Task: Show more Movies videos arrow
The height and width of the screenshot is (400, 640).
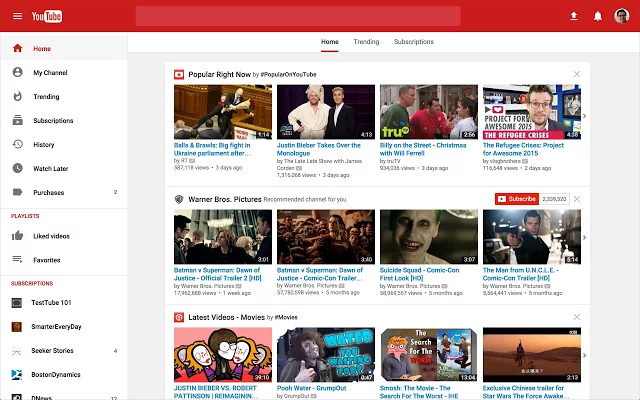Action: pyautogui.click(x=584, y=355)
